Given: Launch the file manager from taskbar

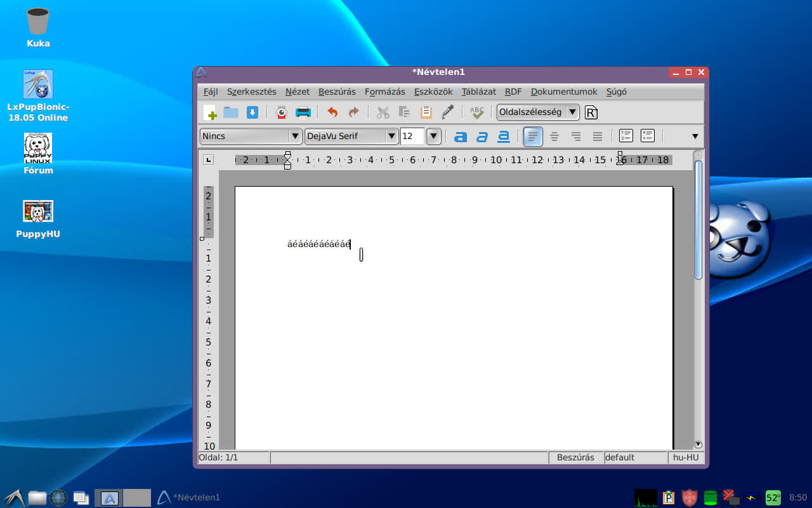Looking at the screenshot, I should tap(37, 498).
